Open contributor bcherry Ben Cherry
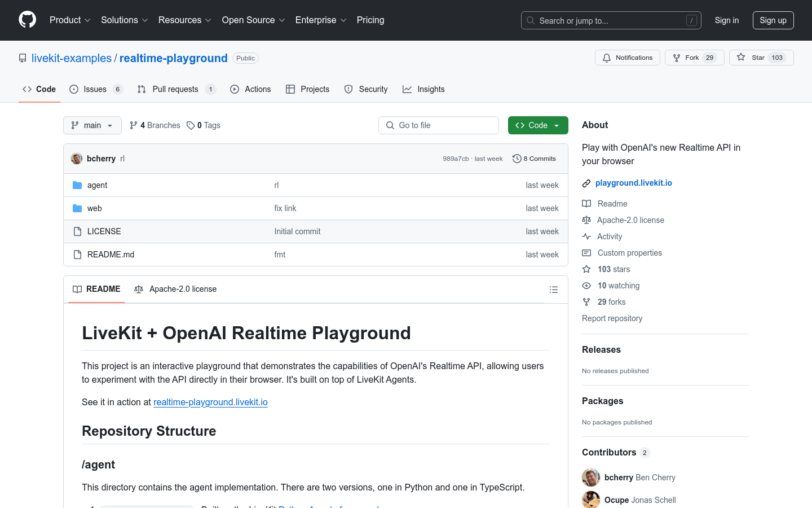The width and height of the screenshot is (812, 508). (639, 478)
